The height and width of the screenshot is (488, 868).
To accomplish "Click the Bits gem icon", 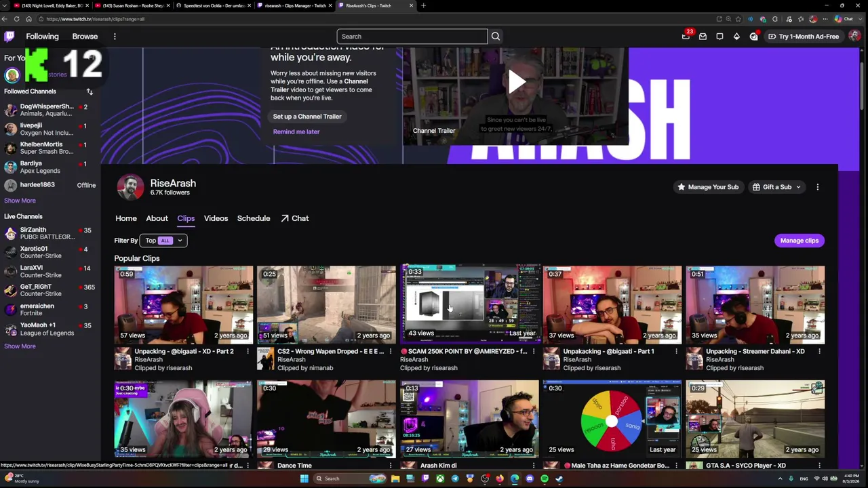I will (736, 37).
